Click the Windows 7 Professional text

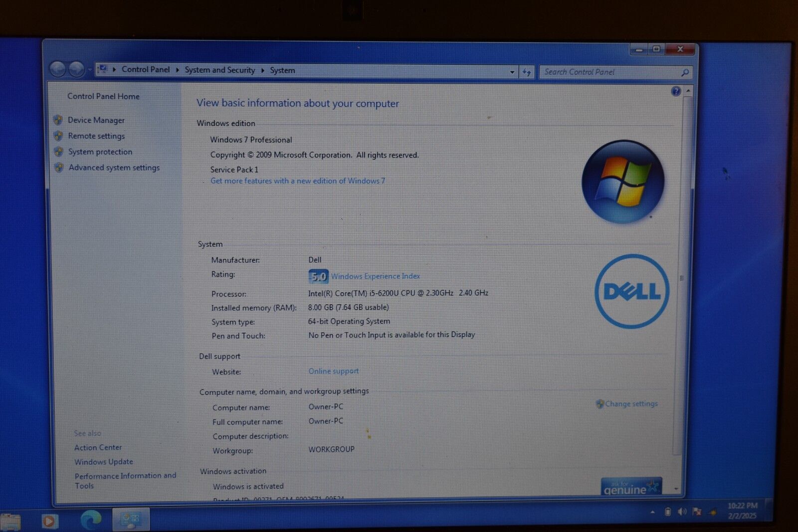[251, 140]
